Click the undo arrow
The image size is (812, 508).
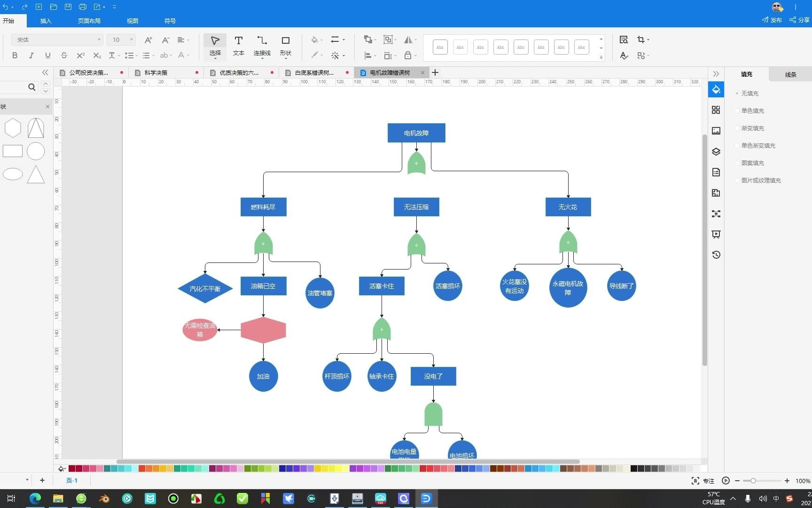click(x=6, y=7)
